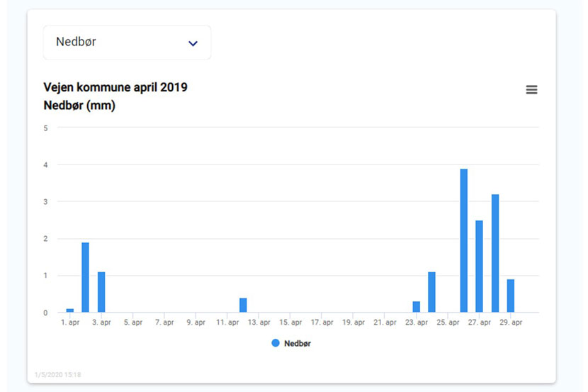Open the Nedbør parameter selector box

127,43
